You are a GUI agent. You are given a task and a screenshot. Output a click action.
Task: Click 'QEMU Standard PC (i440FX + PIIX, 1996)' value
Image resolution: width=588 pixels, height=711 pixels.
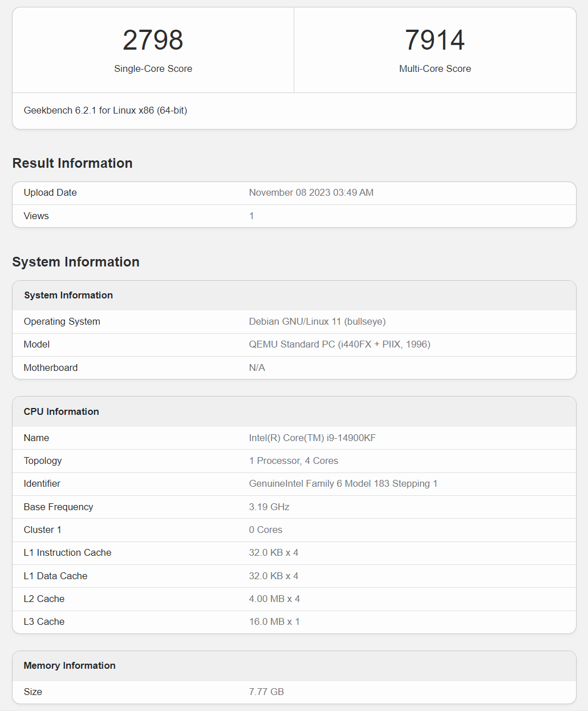tap(340, 344)
